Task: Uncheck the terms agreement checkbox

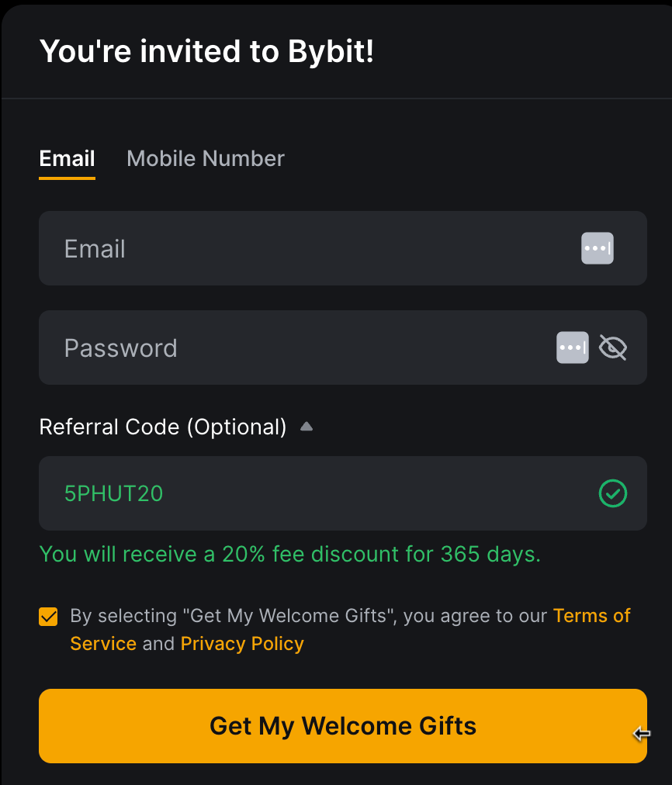Action: (48, 617)
